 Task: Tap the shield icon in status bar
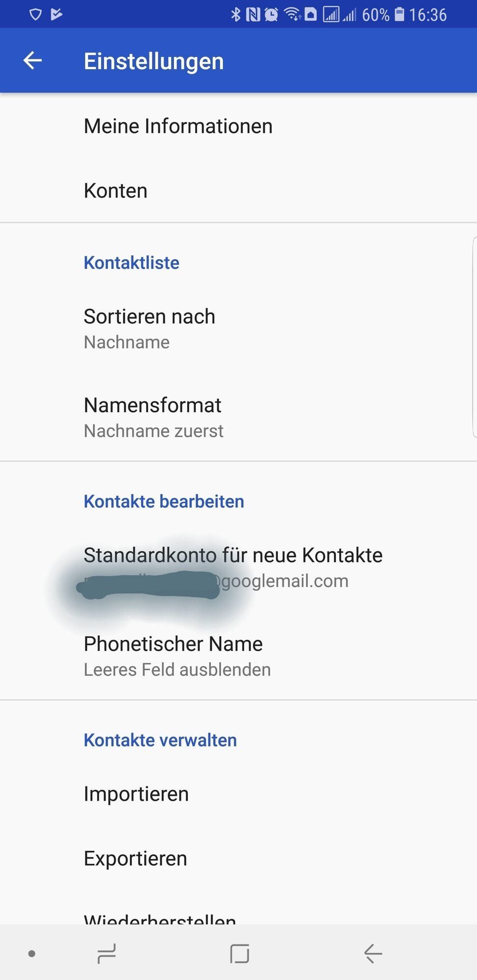click(x=35, y=14)
